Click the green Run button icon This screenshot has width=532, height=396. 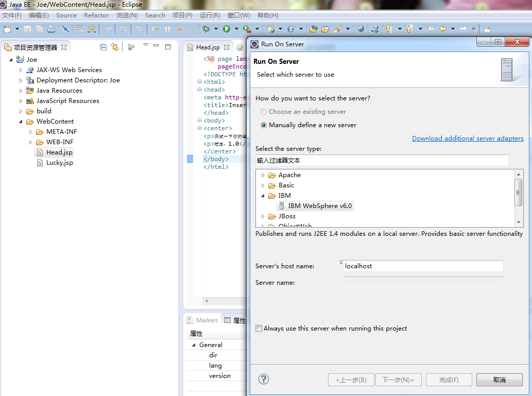(226, 29)
